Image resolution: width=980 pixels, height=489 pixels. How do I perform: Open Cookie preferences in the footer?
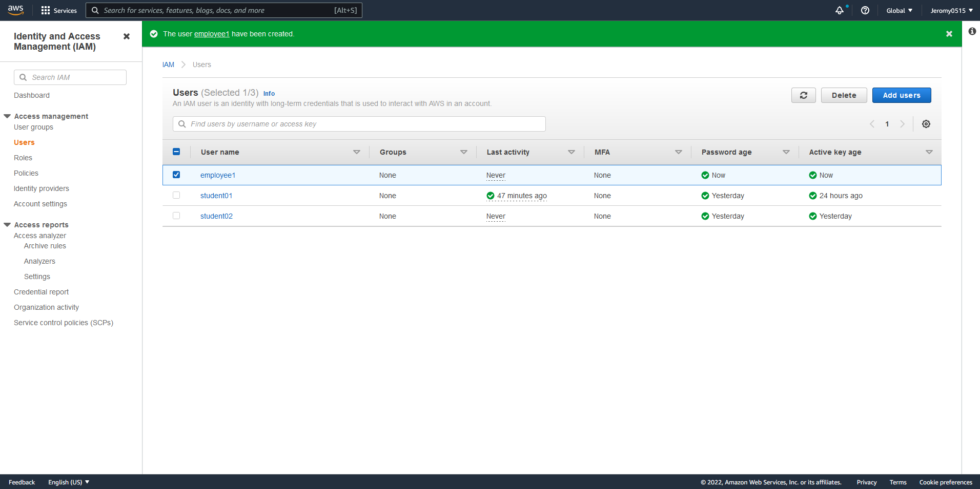tap(946, 482)
